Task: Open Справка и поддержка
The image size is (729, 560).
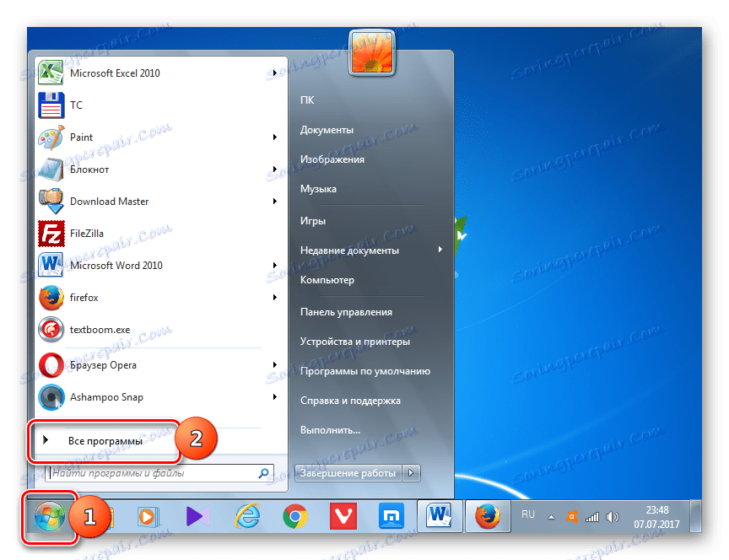Action: (x=349, y=400)
